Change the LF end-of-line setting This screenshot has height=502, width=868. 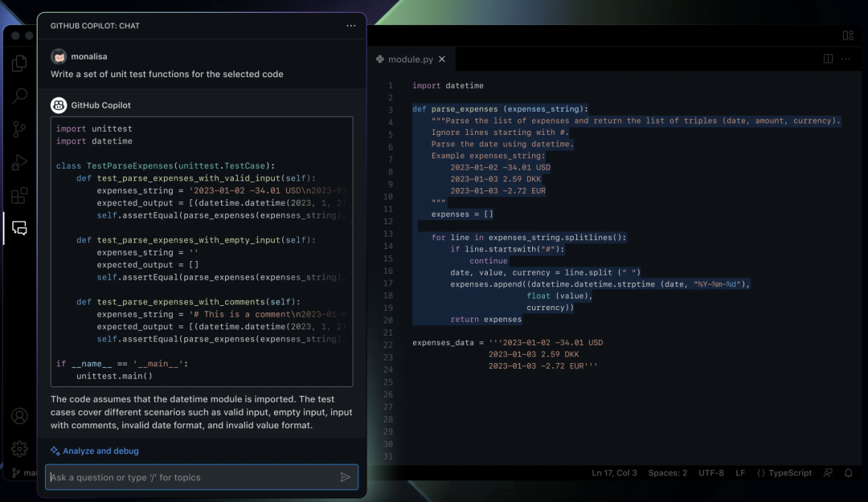click(x=740, y=473)
